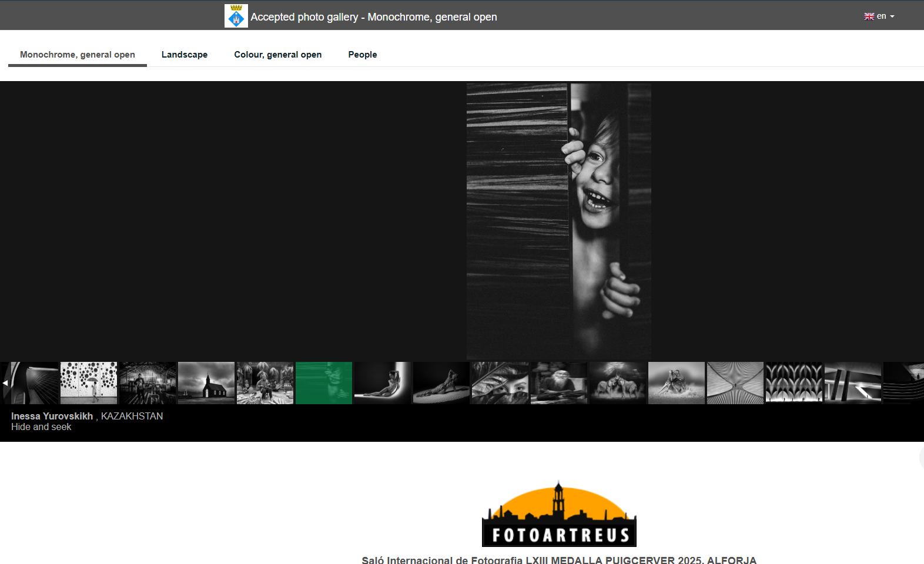Screen dimensions: 924x564
Task: Open the seated nude backlit thumbnail
Action: (x=383, y=383)
